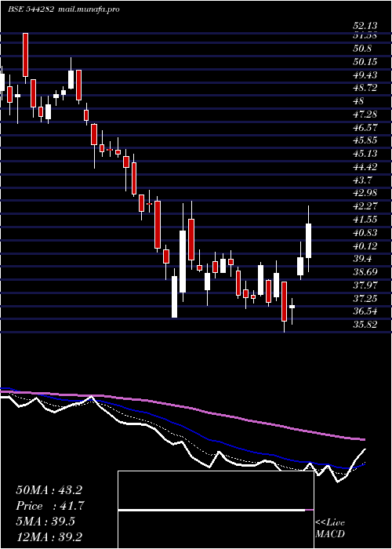Click the 44.42 price level label
Image resolution: width=392 pixels, height=549 pixels.
pos(365,167)
